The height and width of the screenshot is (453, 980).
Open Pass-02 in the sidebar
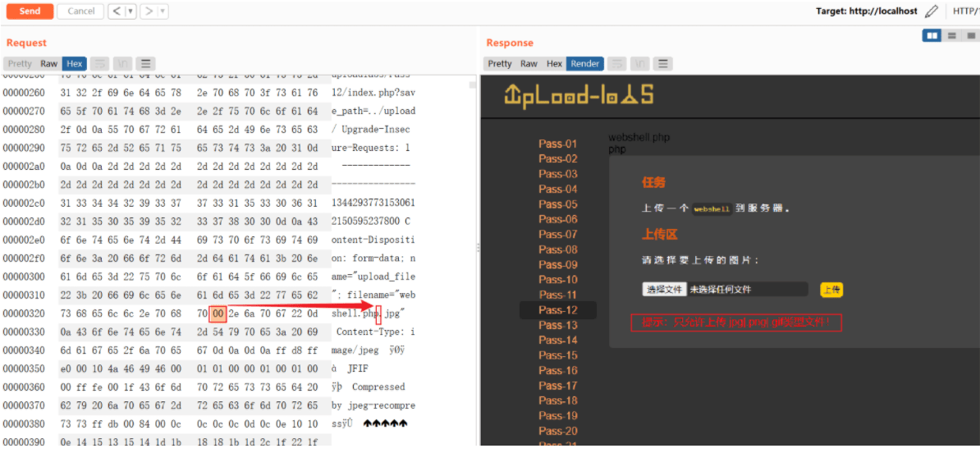558,158
